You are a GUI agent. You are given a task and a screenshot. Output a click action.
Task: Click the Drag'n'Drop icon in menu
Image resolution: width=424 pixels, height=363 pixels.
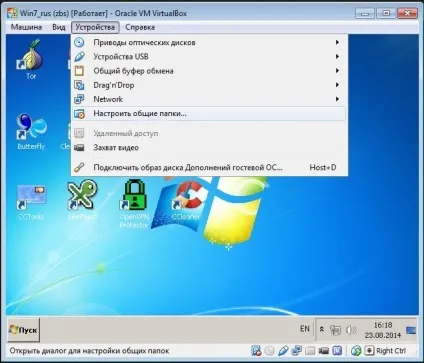(79, 85)
